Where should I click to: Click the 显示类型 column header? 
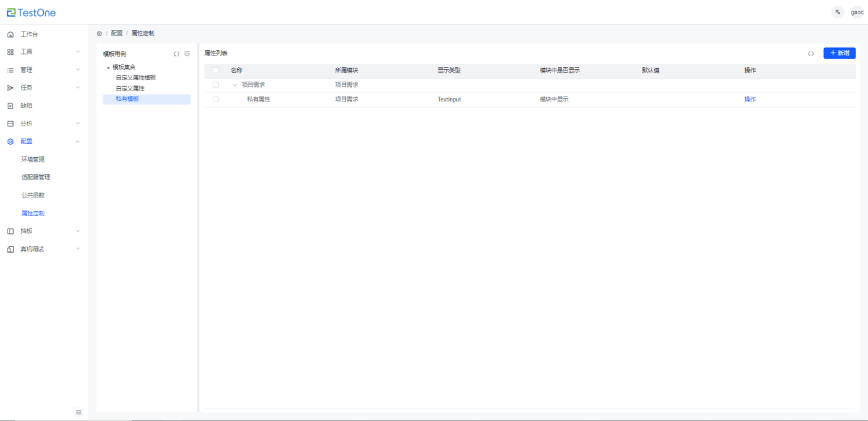pyautogui.click(x=449, y=70)
